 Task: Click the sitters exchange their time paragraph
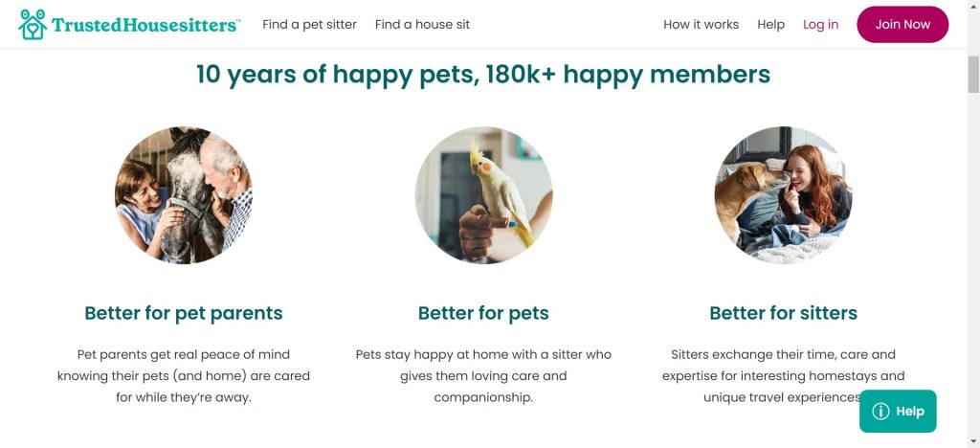783,375
